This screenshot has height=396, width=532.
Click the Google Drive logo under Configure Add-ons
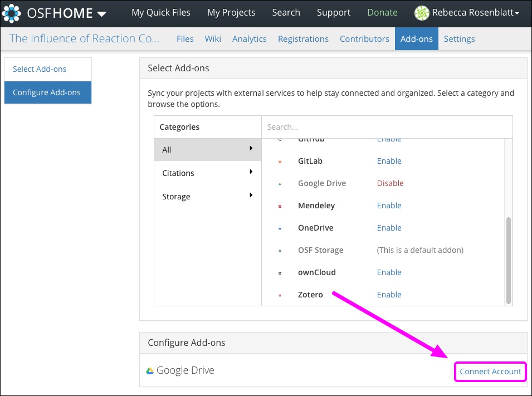[x=150, y=371]
